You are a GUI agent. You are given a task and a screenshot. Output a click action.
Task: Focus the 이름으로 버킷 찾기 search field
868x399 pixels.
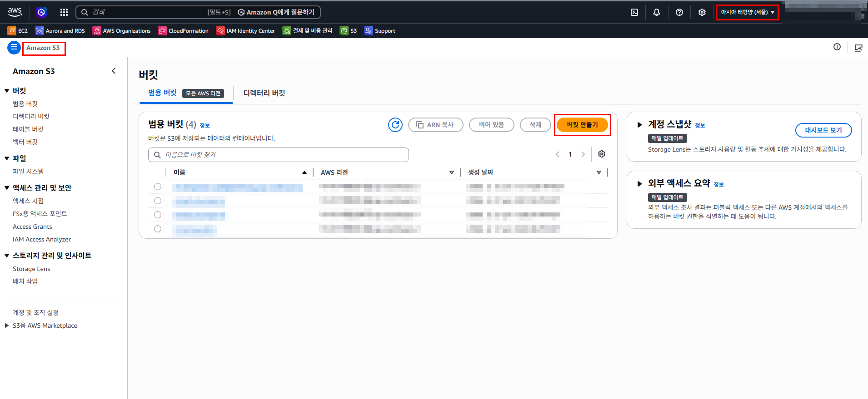click(279, 155)
